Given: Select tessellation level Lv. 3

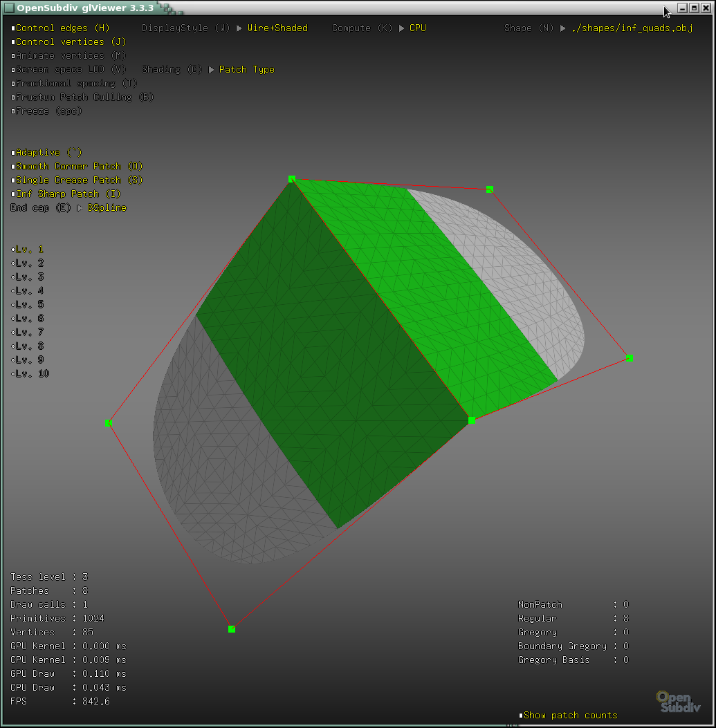Looking at the screenshot, I should click(26, 277).
